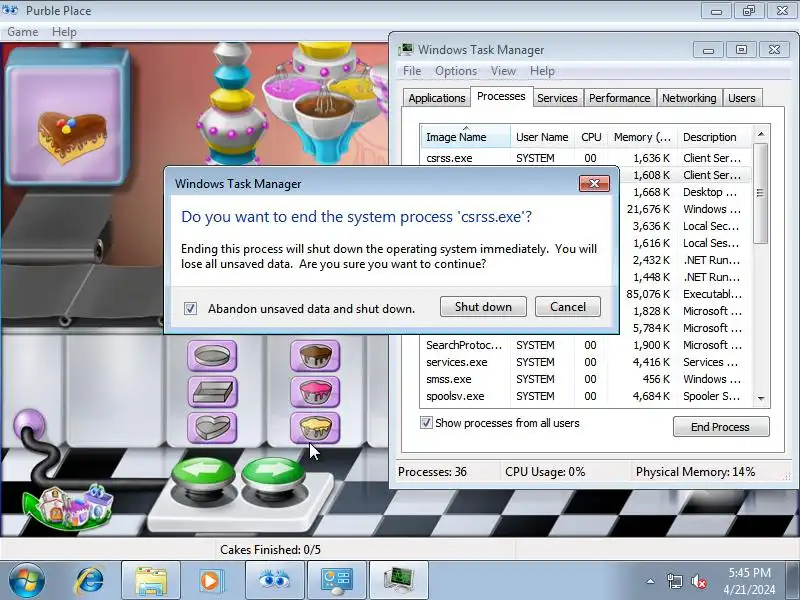Click the 21,676 K memory value
The width and height of the screenshot is (800, 600).
(647, 209)
